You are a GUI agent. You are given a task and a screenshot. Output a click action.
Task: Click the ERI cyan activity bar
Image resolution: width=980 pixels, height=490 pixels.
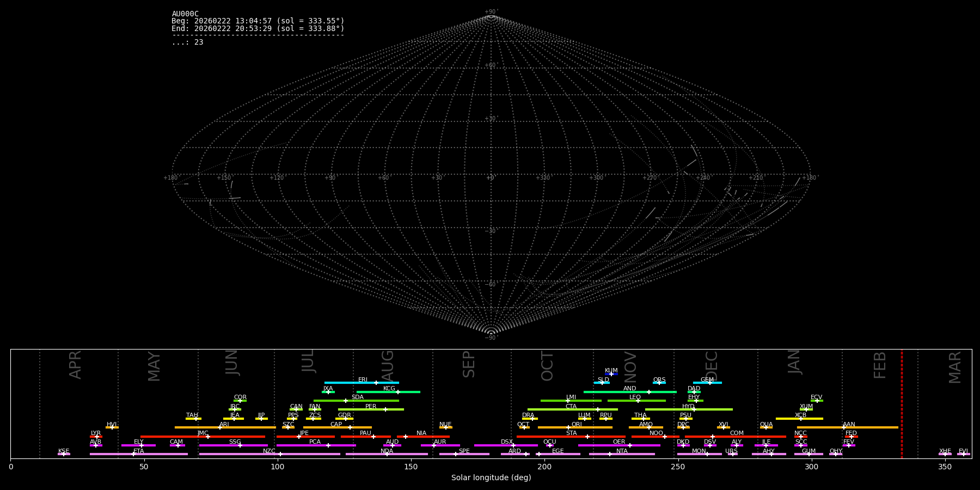tap(362, 383)
